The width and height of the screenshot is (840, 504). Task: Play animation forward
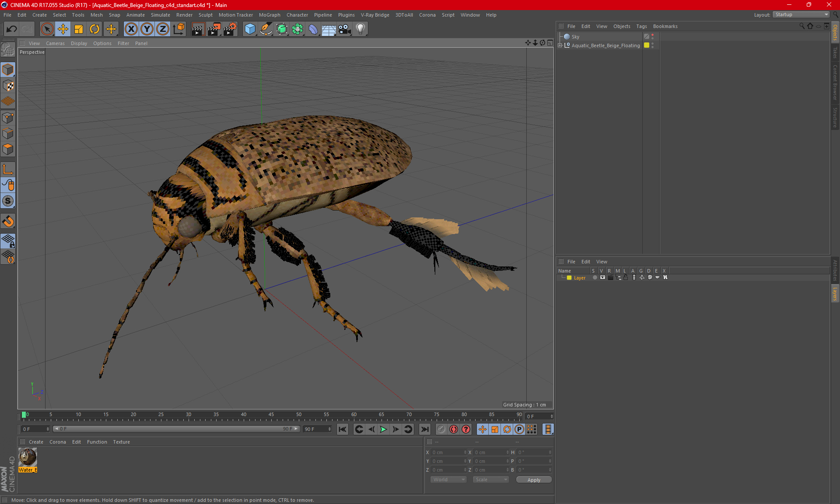383,429
